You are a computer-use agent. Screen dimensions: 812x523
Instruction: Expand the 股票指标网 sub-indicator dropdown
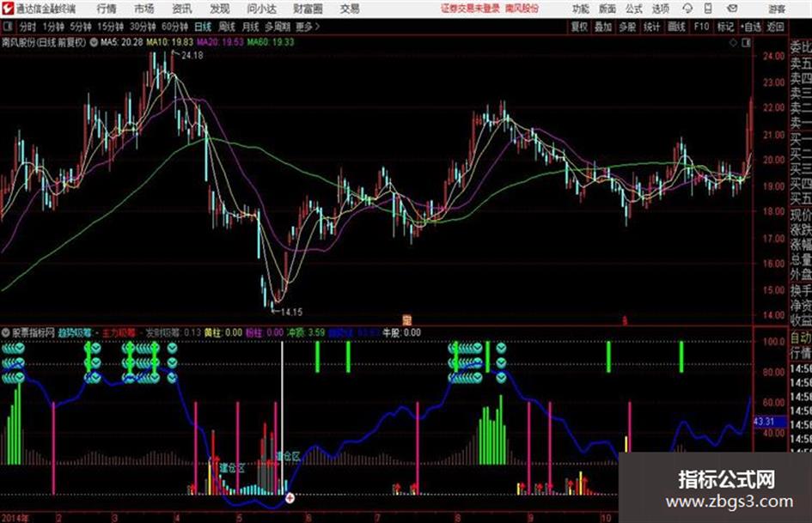coord(6,332)
